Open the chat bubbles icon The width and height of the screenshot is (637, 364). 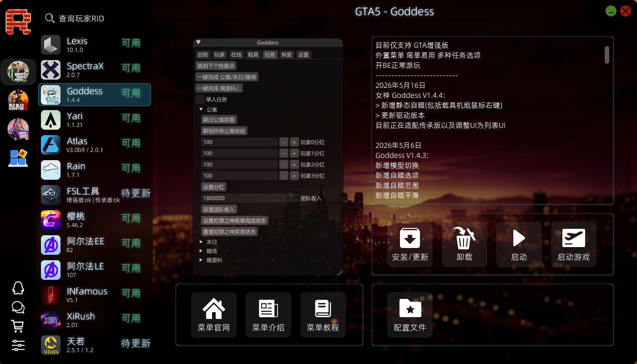[18, 308]
